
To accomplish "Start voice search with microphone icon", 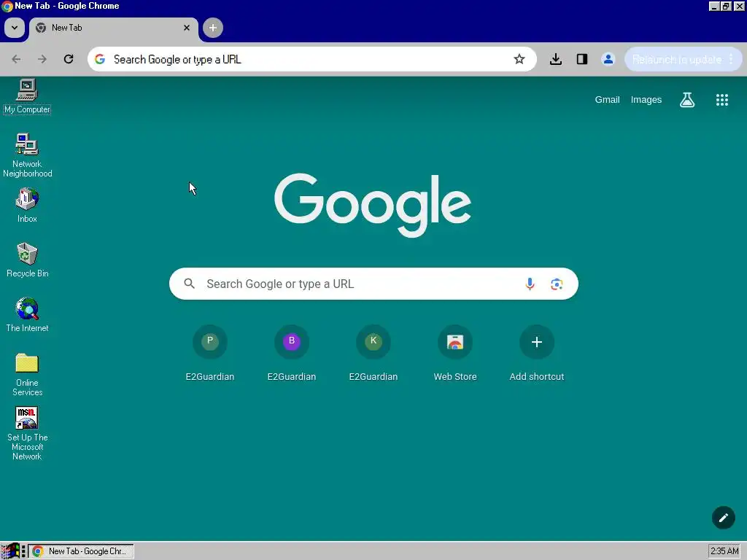I will pyautogui.click(x=530, y=284).
